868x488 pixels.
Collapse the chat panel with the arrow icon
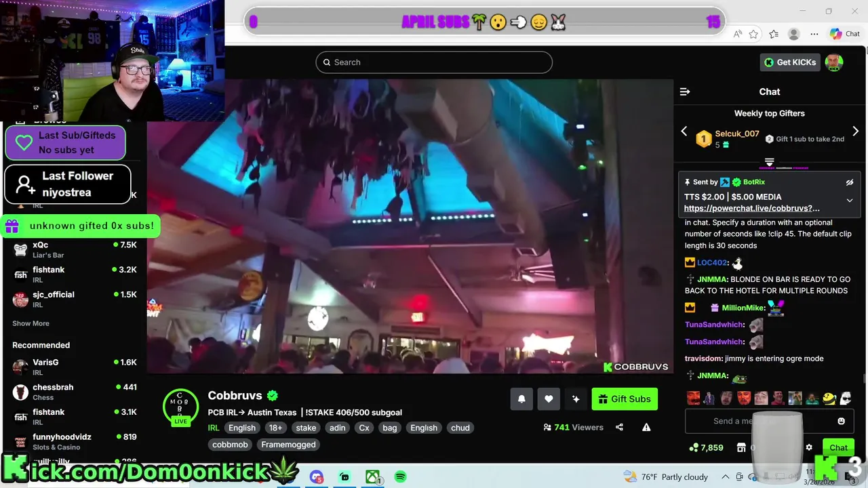685,91
